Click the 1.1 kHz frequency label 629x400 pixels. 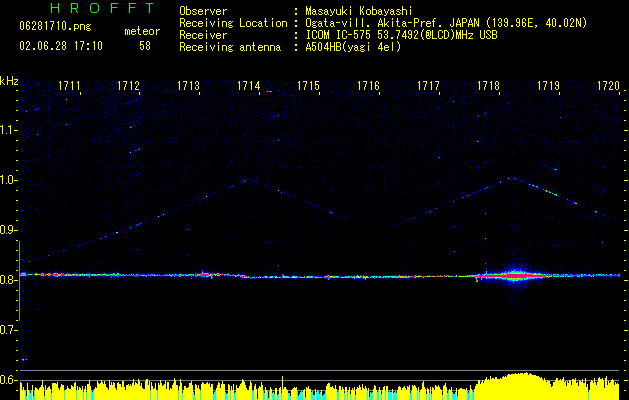tap(8, 130)
